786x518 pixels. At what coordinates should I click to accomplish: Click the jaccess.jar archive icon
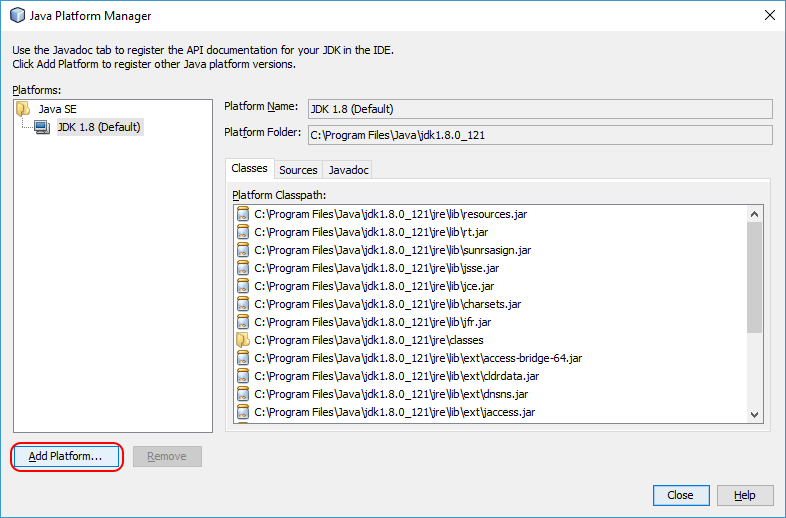[242, 412]
